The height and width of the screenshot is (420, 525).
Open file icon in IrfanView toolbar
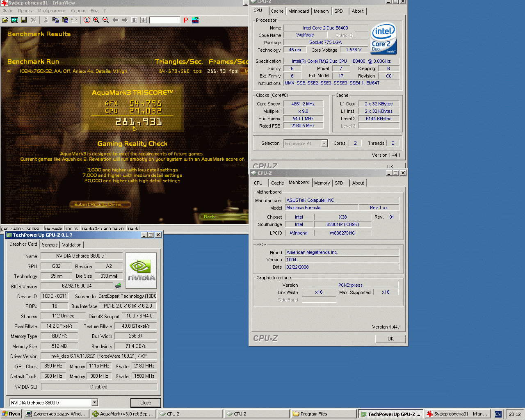(5, 20)
